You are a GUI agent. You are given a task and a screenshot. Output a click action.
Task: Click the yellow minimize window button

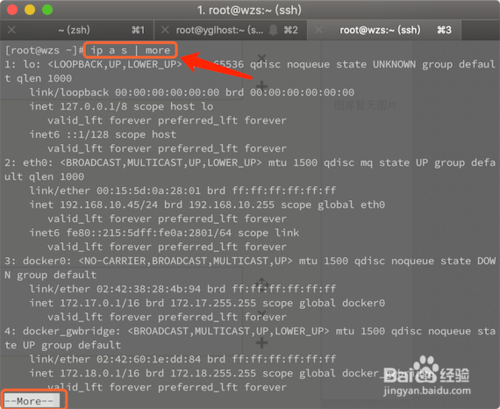(x=30, y=10)
